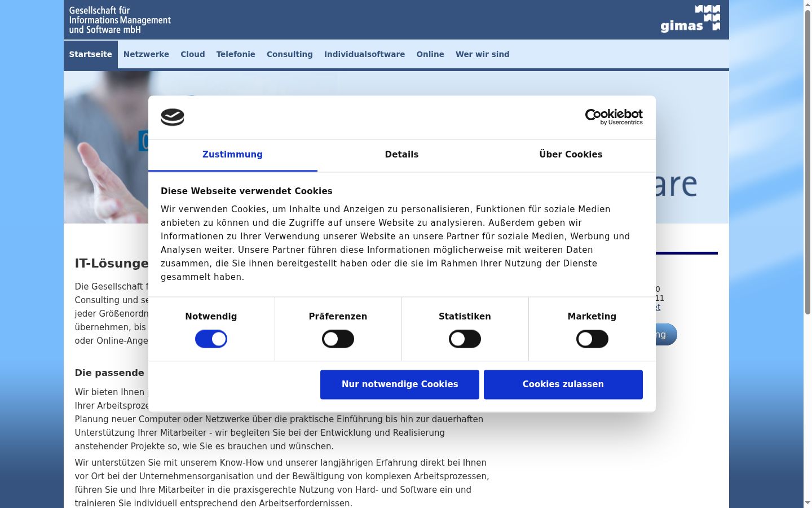Open the Consulting menu item
The height and width of the screenshot is (508, 812).
pyautogui.click(x=290, y=54)
